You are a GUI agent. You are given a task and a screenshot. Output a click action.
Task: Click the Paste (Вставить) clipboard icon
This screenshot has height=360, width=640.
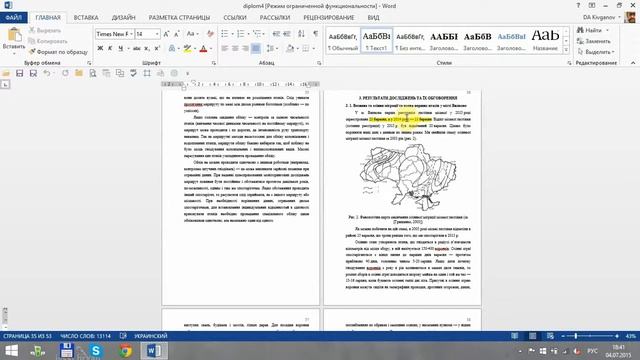tap(14, 35)
